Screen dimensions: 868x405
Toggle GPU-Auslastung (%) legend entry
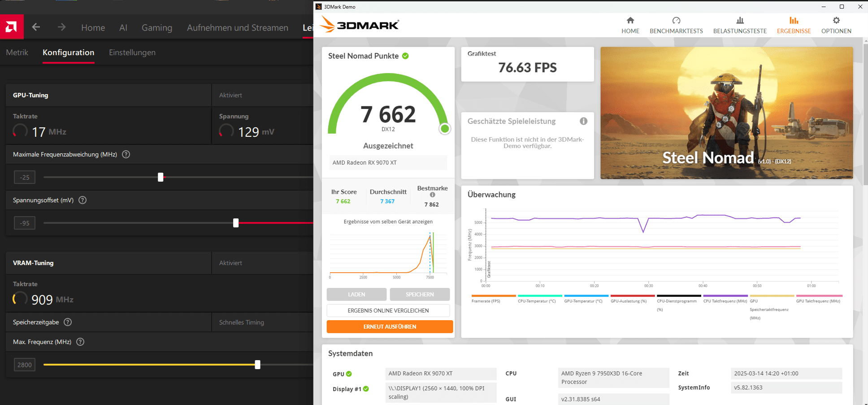(x=633, y=299)
